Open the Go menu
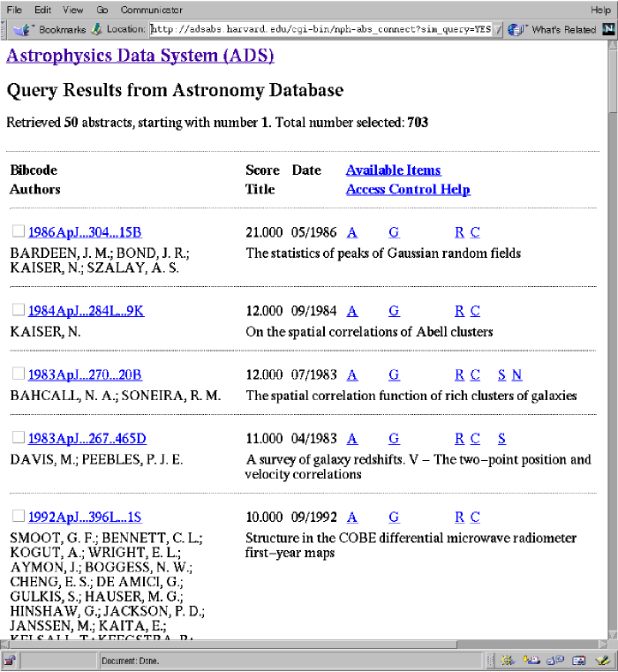Screen dimensions: 618x672 (102, 10)
